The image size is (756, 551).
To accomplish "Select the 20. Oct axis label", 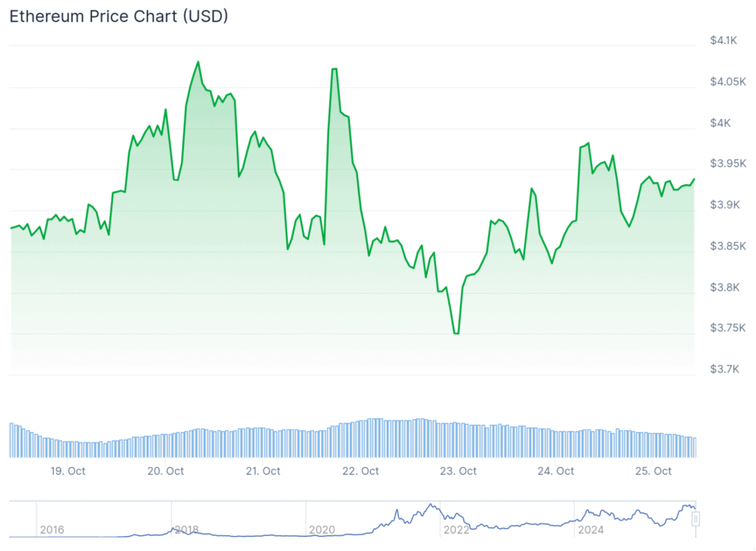I will coord(165,471).
